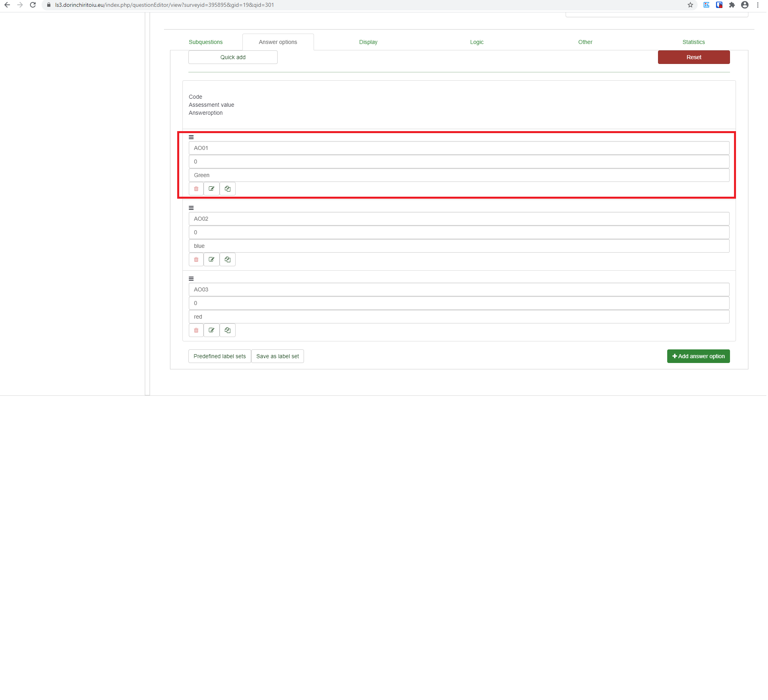Duplicate the AO01 answer option
The image size is (768, 700).
pyautogui.click(x=228, y=189)
